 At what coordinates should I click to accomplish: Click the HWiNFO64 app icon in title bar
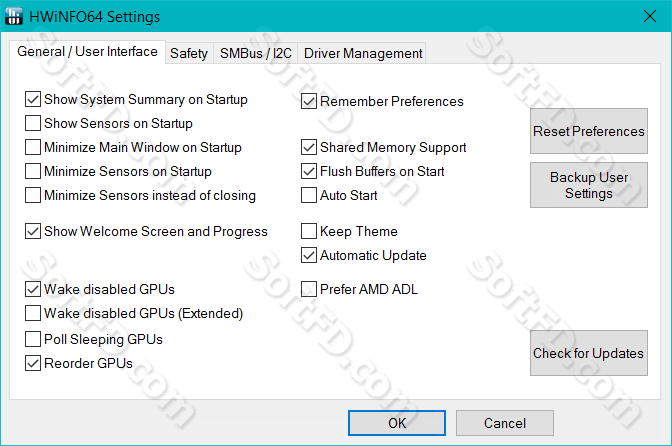click(x=13, y=16)
